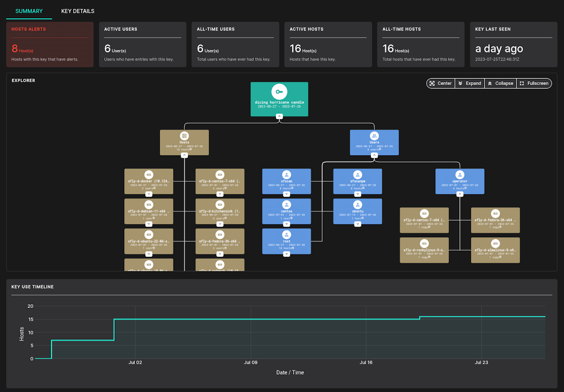Open the Hosts Alerts summary card
The width and height of the screenshot is (564, 392).
pos(50,44)
